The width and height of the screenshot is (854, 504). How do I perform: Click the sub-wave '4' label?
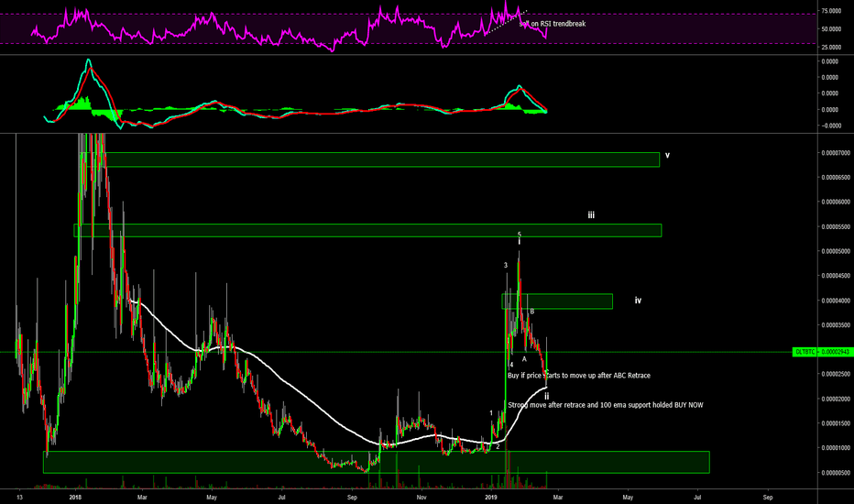pyautogui.click(x=511, y=365)
